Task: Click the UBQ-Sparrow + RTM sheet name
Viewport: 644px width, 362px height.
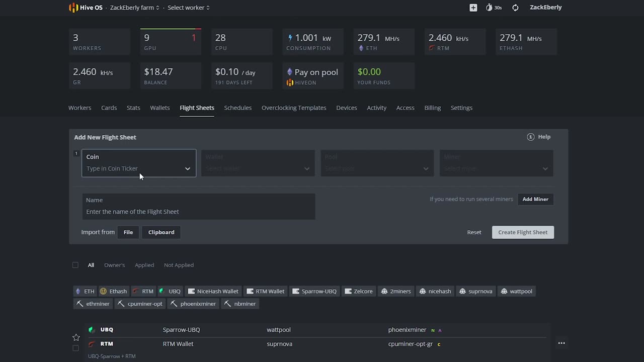Action: pos(112,356)
